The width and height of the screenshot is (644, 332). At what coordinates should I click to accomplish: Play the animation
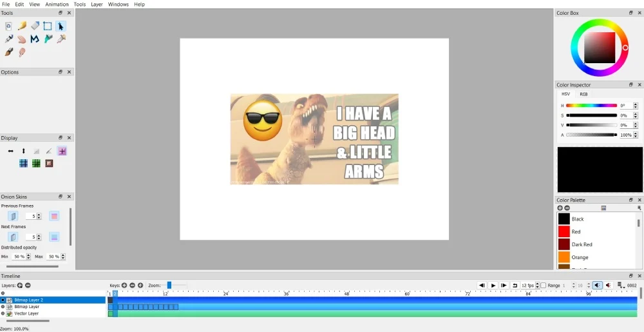pyautogui.click(x=493, y=285)
